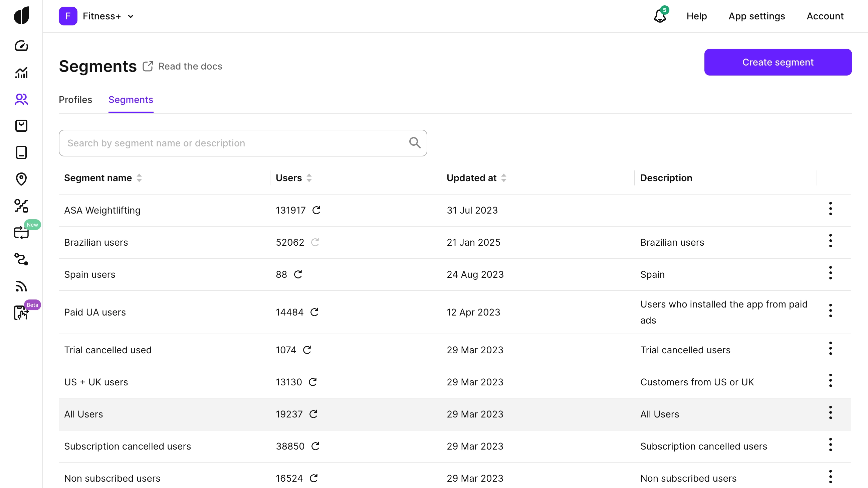This screenshot has height=488, width=868.
Task: Open the dashboard gauge icon in sidebar
Action: click(x=21, y=45)
